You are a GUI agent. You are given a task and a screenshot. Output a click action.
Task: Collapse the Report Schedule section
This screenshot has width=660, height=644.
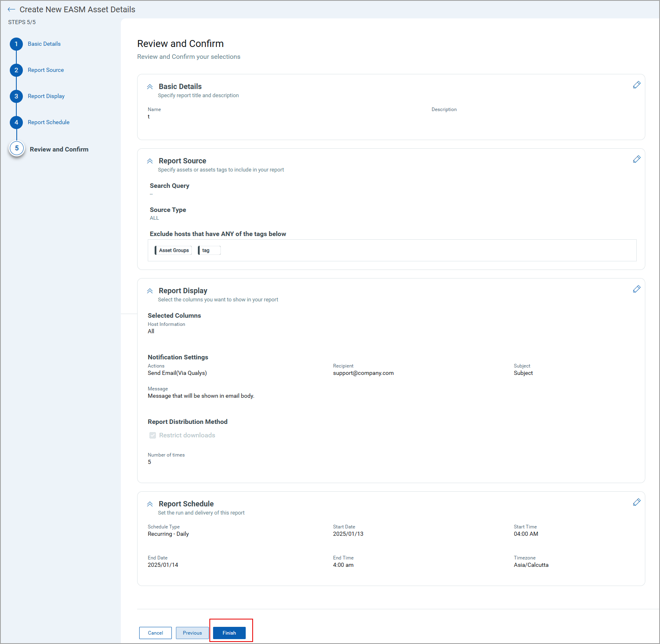coord(150,504)
